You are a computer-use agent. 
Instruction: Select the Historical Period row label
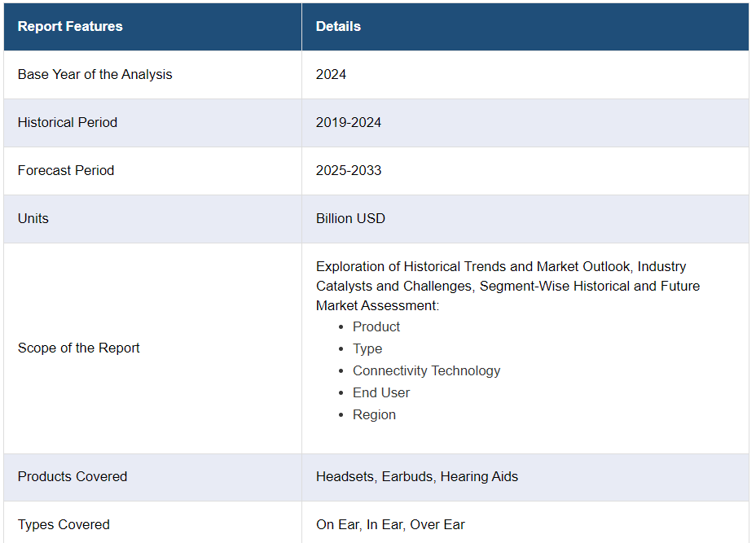point(68,122)
